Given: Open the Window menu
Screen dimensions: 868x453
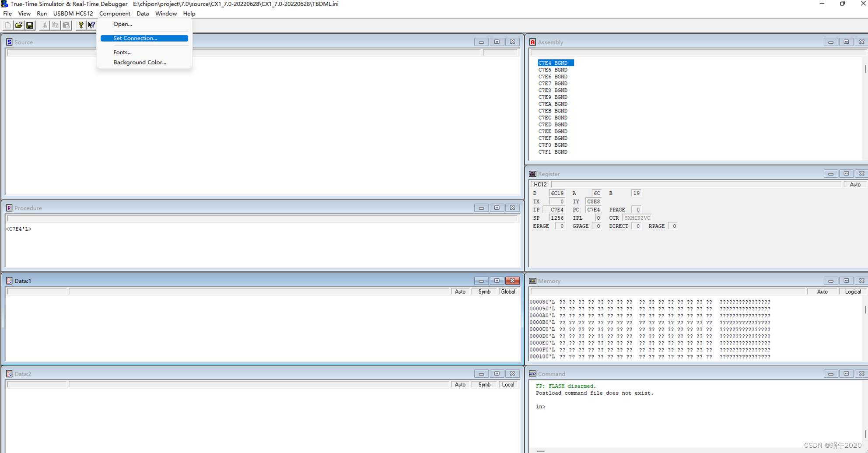Looking at the screenshot, I should 166,14.
